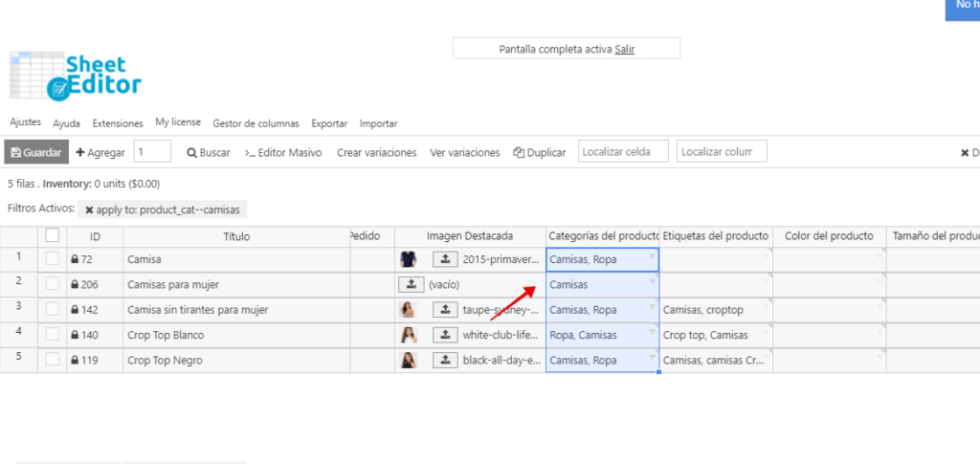The image size is (980, 464).
Task: Open the Ayuda menu
Action: tap(66, 123)
